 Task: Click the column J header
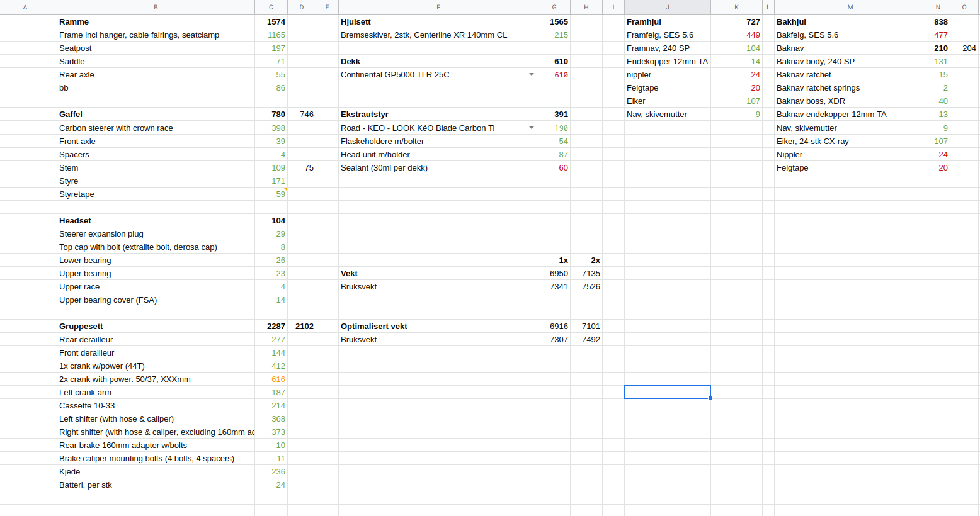click(x=667, y=7)
